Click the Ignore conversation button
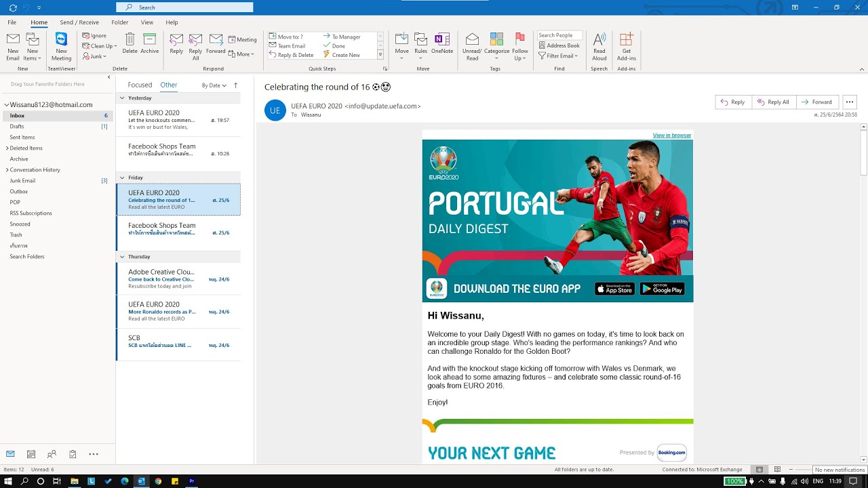Screen dimensions: 868x488 [94, 35]
